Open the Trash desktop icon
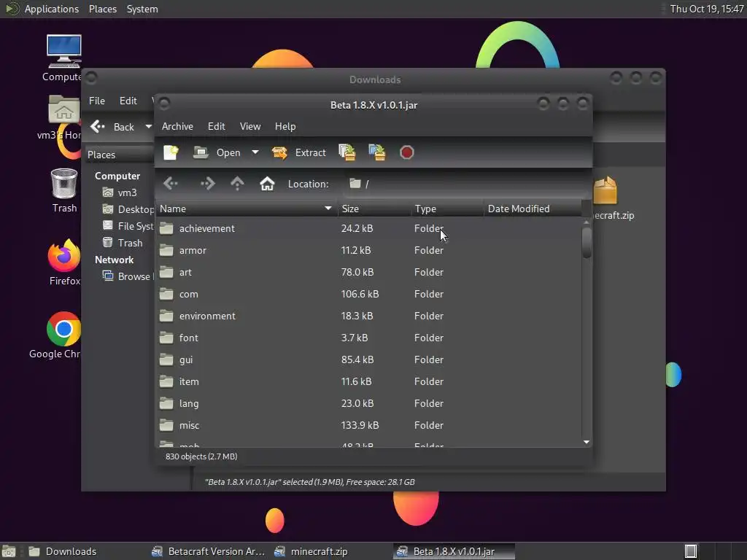Screen dimensions: 747x560 coord(64,190)
